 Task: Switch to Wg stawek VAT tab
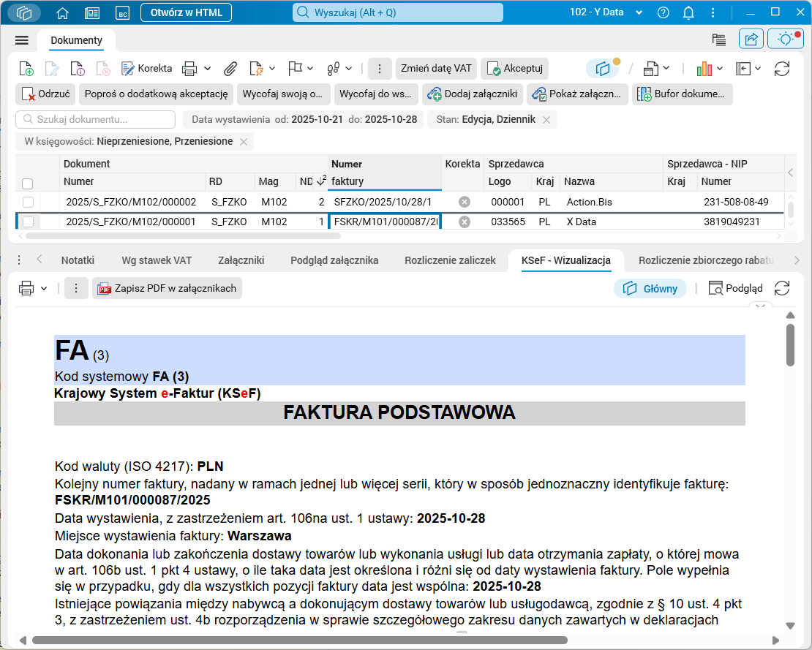(157, 260)
